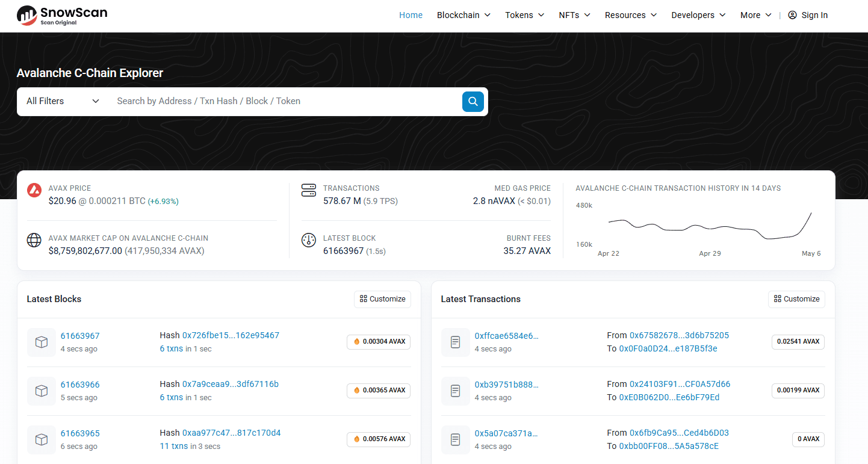This screenshot has width=868, height=464.
Task: Click the 0.00304 AVAX burnt fee badge
Action: pyautogui.click(x=379, y=342)
